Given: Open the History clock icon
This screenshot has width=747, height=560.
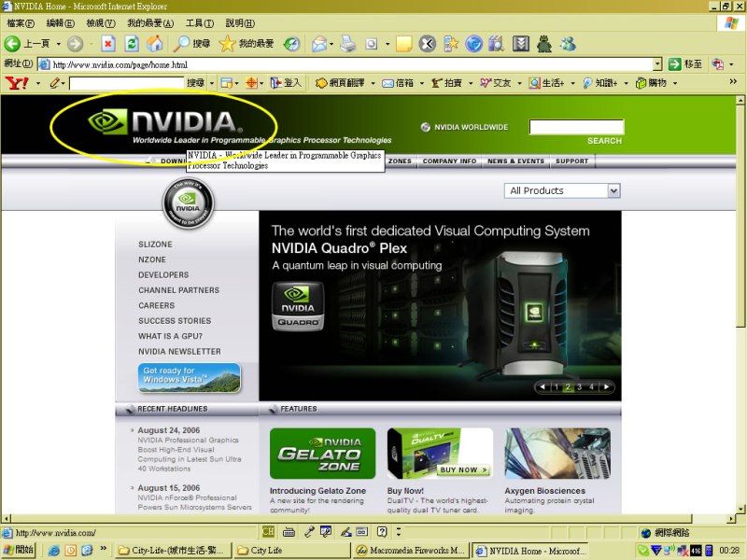Looking at the screenshot, I should point(291,44).
